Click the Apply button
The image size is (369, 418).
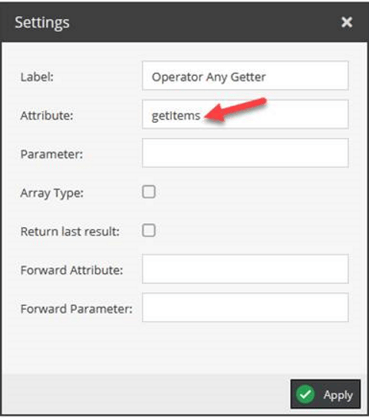pyautogui.click(x=326, y=394)
